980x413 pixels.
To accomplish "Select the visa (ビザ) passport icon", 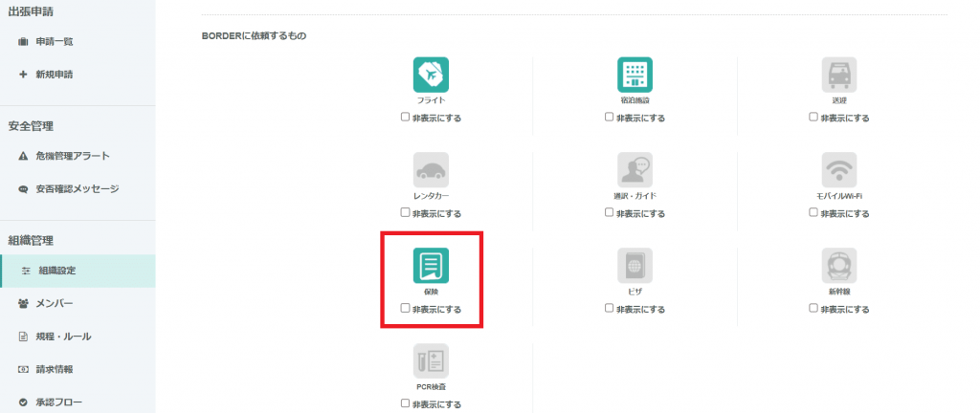I will pyautogui.click(x=635, y=265).
